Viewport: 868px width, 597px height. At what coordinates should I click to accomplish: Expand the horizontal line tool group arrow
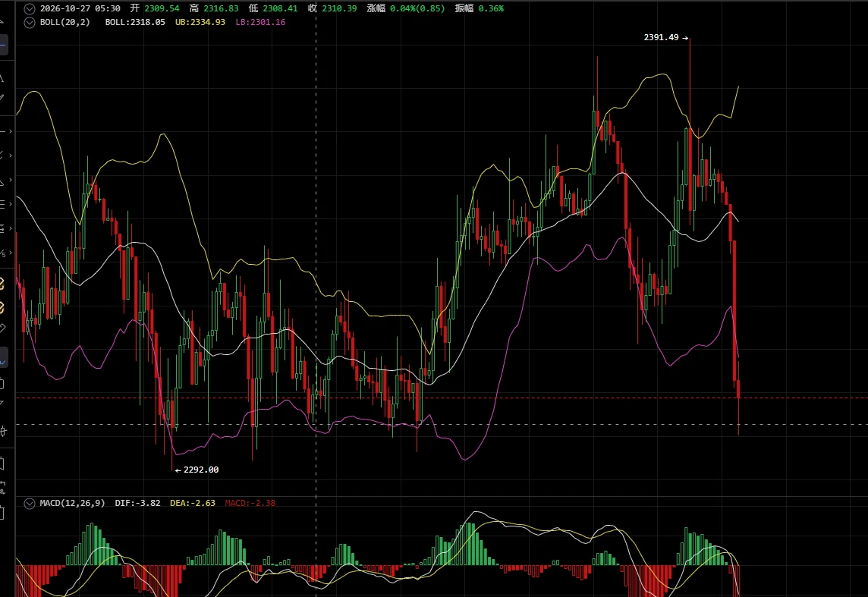point(11,132)
